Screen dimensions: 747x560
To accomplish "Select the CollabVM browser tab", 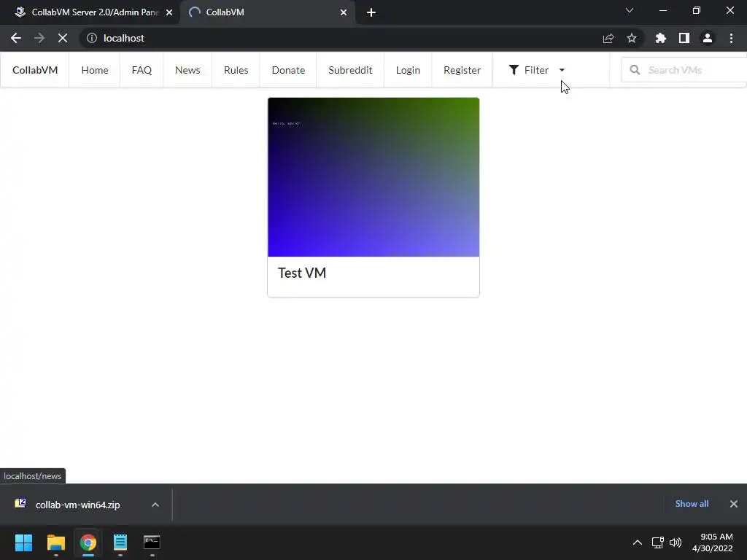I will (267, 12).
